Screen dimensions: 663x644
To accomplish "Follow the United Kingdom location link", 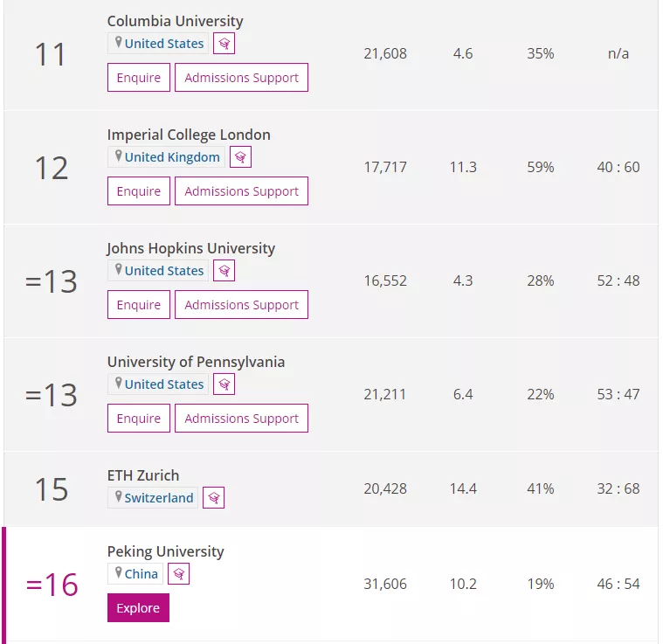I will coord(171,157).
